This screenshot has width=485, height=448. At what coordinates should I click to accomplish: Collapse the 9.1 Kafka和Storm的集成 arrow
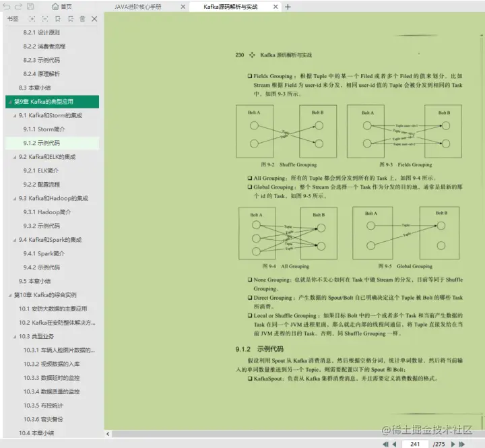[x=15, y=116]
